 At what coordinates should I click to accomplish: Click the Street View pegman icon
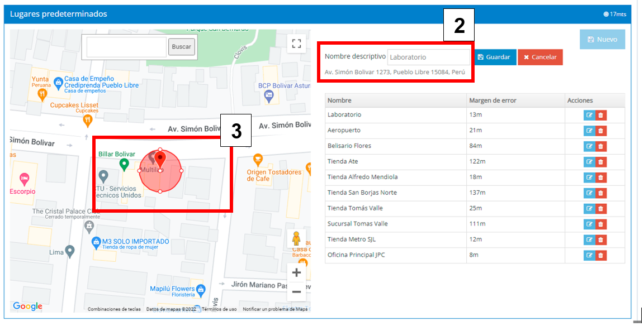click(x=296, y=238)
